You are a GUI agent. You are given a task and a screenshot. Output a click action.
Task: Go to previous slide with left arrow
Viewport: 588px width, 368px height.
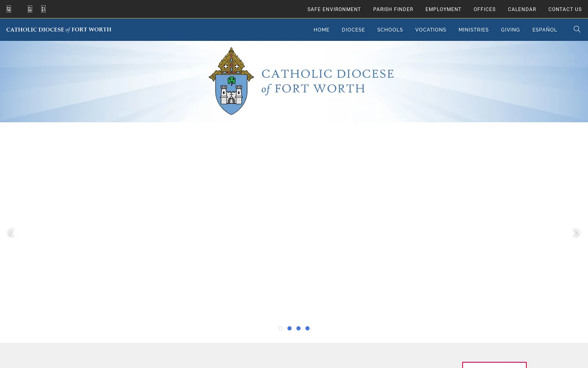tap(11, 233)
